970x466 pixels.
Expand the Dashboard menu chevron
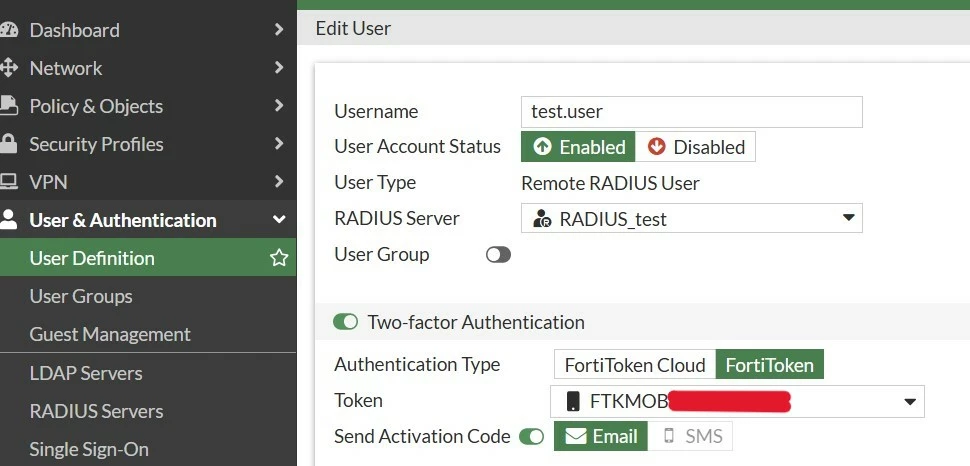(x=279, y=29)
